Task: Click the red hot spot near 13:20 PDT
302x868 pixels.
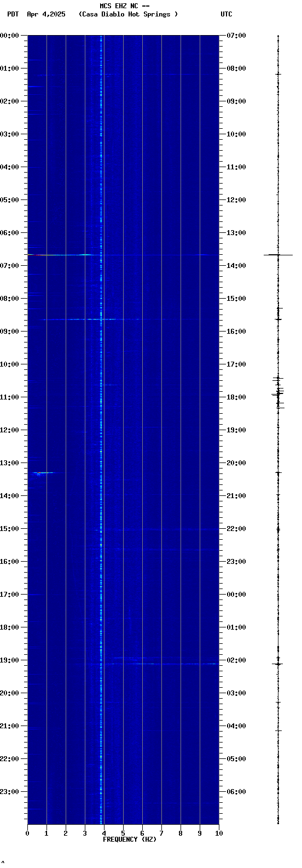Action: (x=39, y=472)
